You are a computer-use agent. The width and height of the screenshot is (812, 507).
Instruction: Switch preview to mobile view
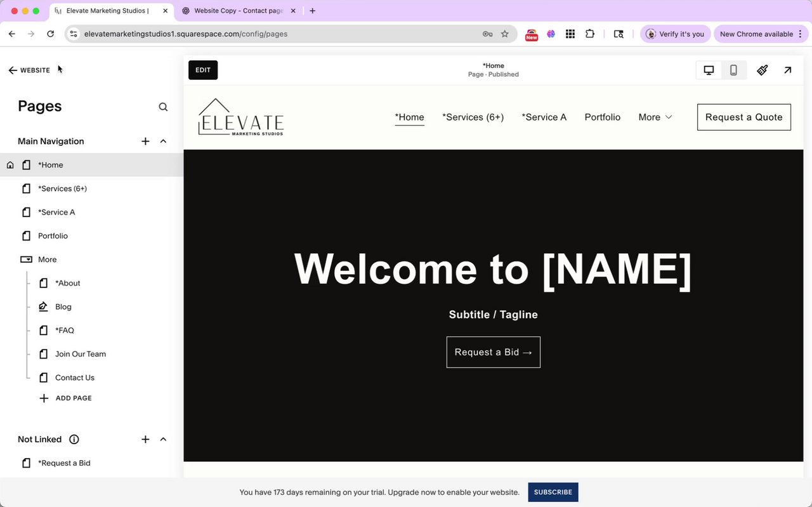click(x=733, y=70)
